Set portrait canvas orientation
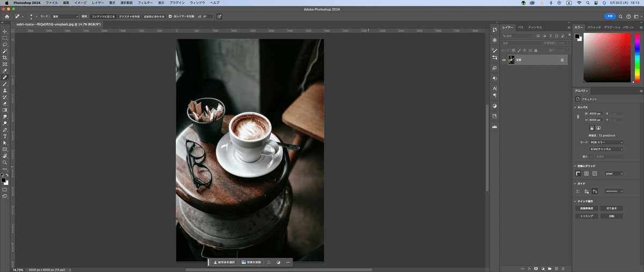This screenshot has height=272, width=644. click(592, 128)
